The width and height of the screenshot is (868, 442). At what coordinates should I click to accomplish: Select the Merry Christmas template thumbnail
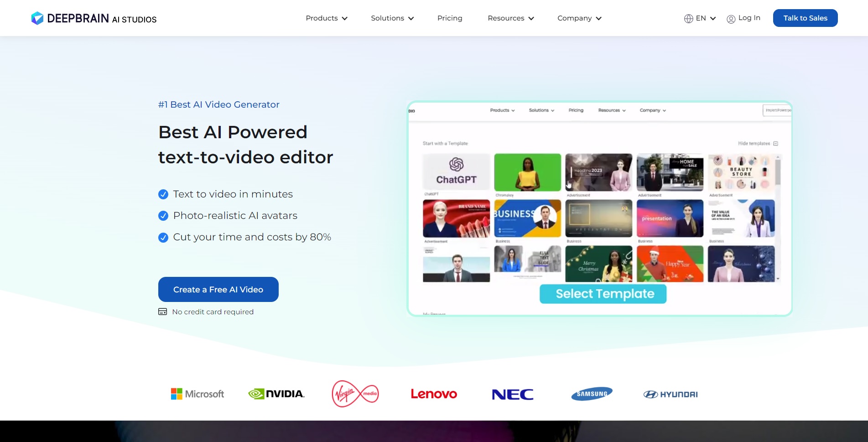(598, 264)
